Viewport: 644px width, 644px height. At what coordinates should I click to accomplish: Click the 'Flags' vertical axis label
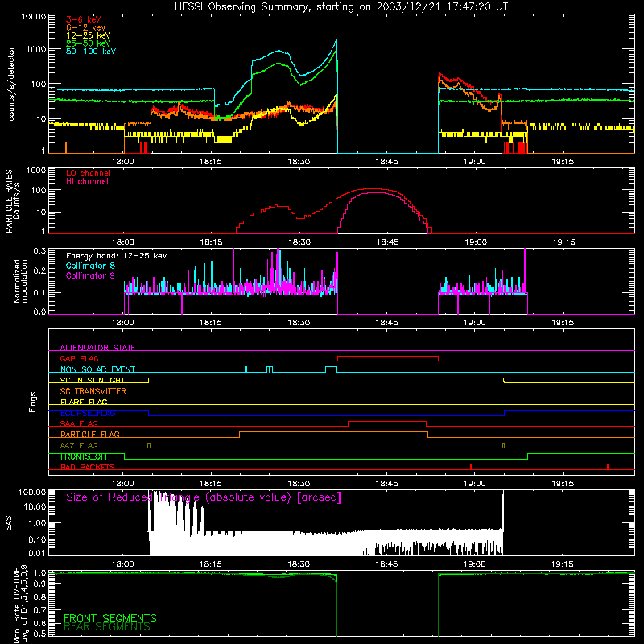pyautogui.click(x=33, y=402)
